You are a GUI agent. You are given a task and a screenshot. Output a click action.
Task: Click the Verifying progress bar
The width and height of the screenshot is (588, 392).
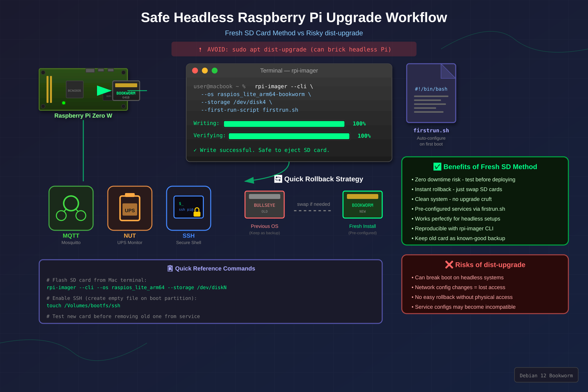tap(289, 136)
